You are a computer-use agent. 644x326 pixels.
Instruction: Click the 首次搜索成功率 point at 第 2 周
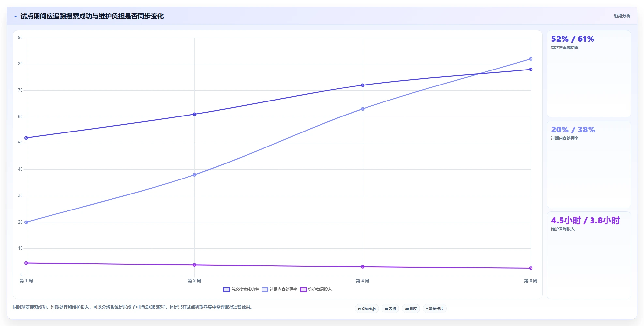[194, 114]
